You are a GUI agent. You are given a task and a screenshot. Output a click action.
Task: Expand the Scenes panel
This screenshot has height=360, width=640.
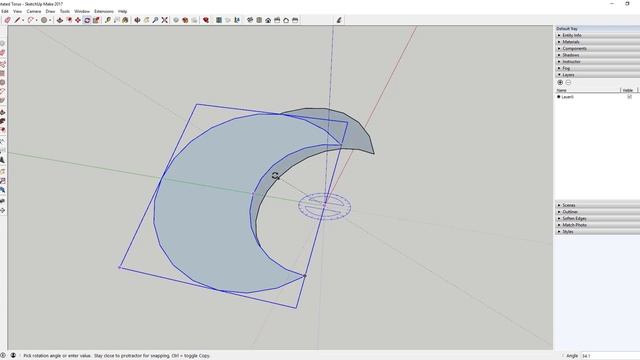(x=597, y=205)
